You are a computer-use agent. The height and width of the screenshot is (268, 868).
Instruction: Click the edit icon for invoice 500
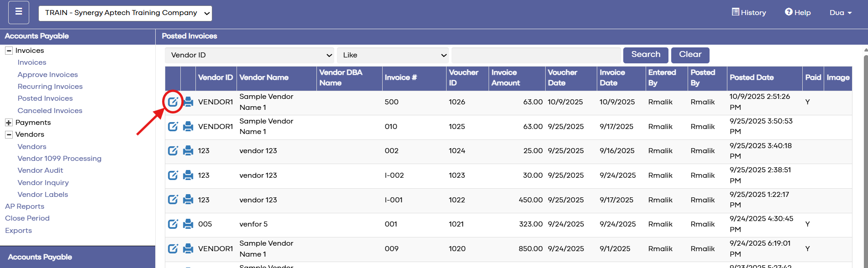click(x=173, y=102)
